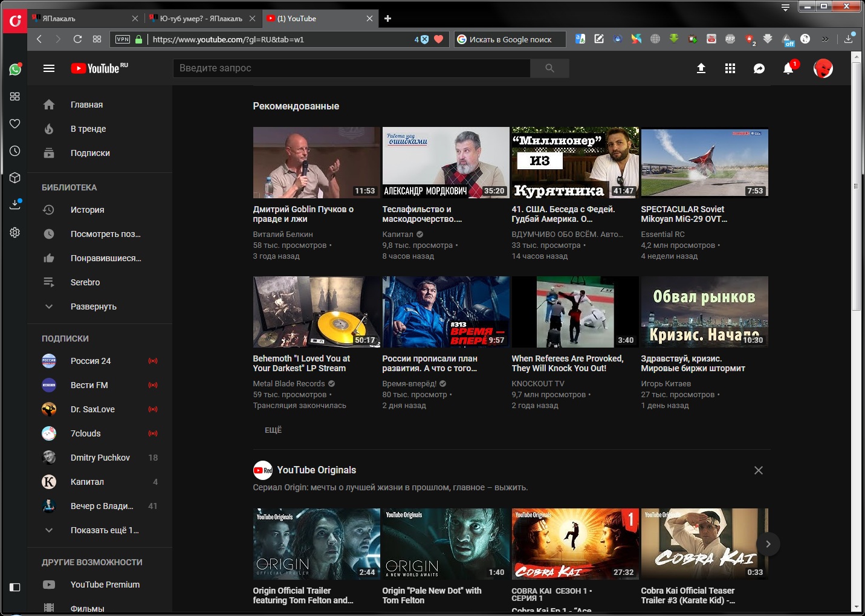
Task: Click the Введите запрос search field
Action: click(x=351, y=68)
